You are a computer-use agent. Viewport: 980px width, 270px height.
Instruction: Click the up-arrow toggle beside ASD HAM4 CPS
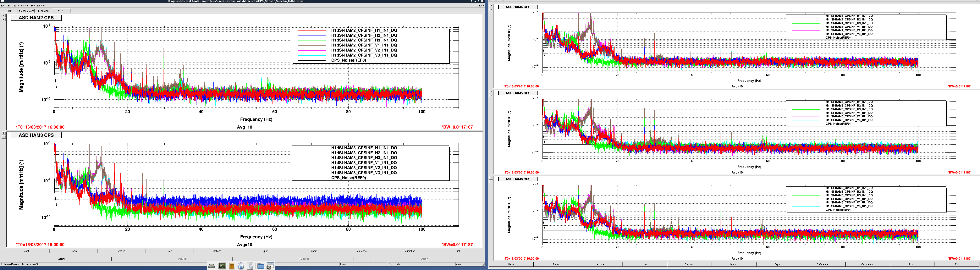point(491,9)
